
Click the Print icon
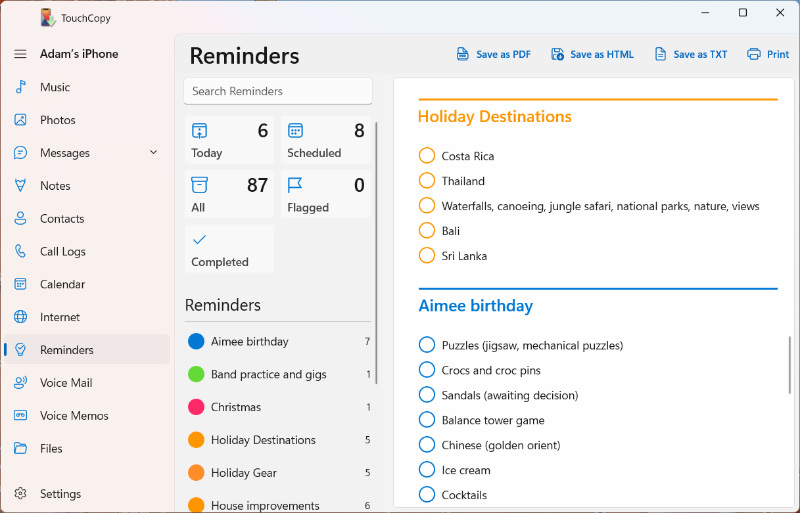click(x=754, y=54)
